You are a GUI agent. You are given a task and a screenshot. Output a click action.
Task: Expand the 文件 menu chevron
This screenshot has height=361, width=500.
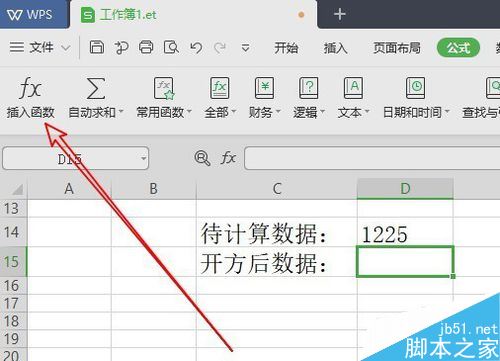point(66,48)
